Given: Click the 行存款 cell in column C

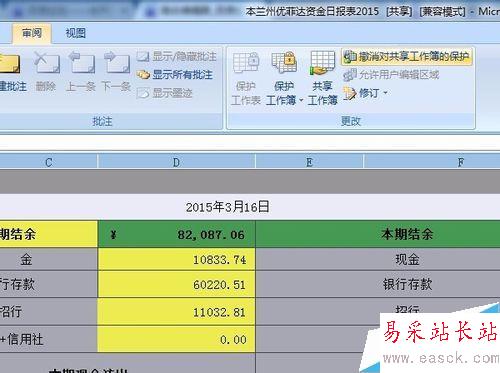Looking at the screenshot, I should [49, 284].
